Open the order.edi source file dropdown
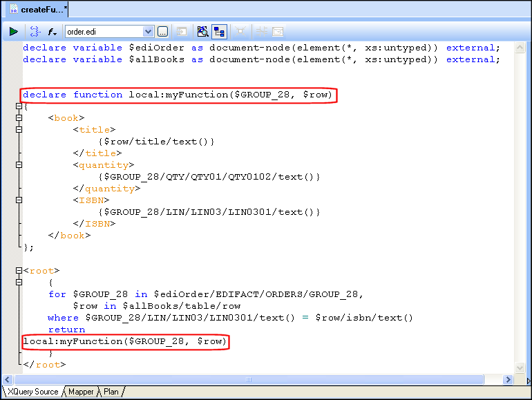 (x=148, y=32)
